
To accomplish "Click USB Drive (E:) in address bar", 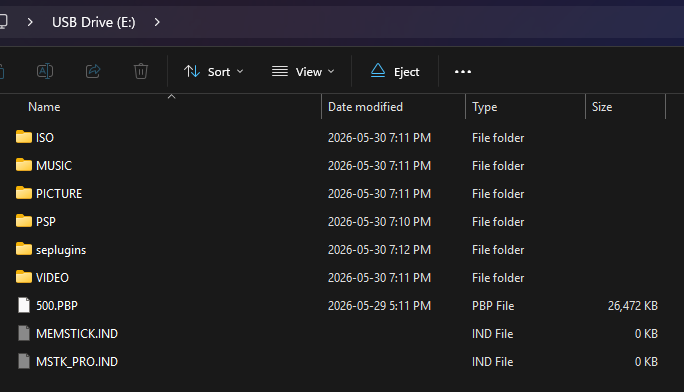I will point(94,22).
